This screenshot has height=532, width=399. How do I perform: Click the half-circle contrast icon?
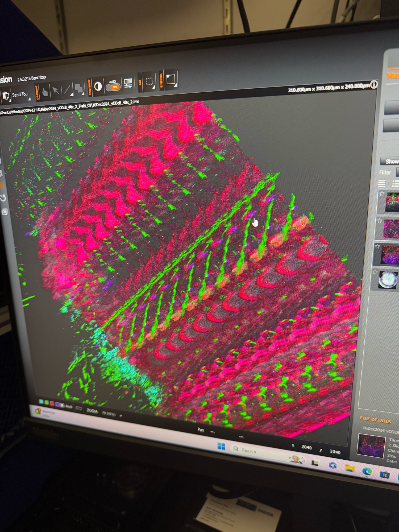pyautogui.click(x=98, y=86)
